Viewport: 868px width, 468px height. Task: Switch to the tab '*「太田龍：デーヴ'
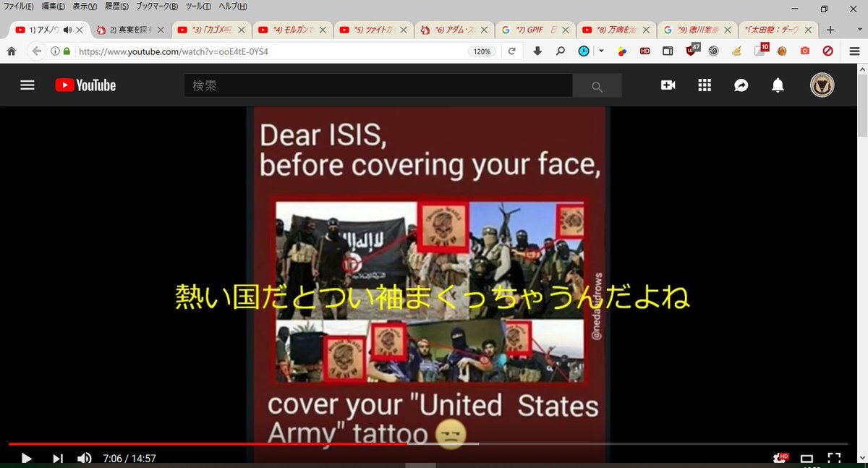(778, 30)
